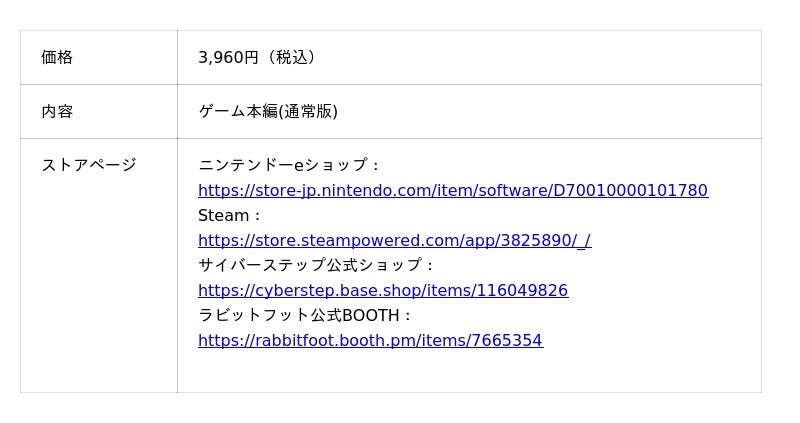The width and height of the screenshot is (800, 423).
Task: Click item number 116049826 in the link
Action: (x=521, y=290)
